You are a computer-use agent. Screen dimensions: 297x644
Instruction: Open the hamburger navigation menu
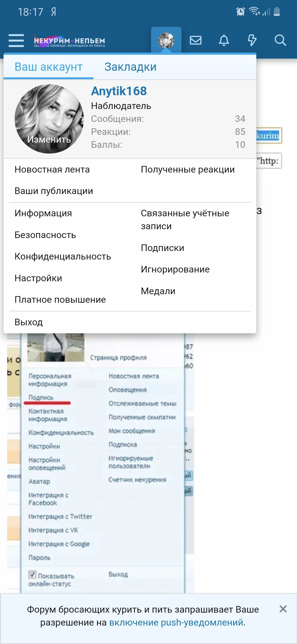(x=16, y=40)
